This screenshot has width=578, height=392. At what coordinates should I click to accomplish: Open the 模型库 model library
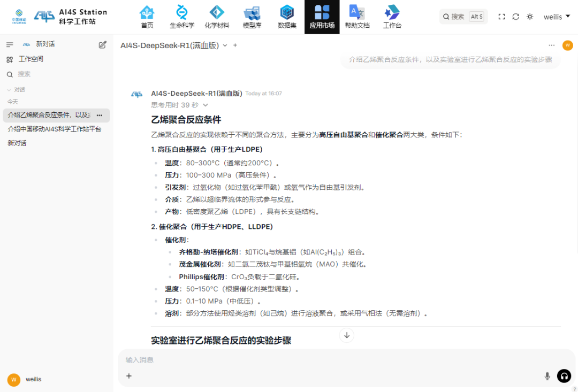[x=252, y=17]
